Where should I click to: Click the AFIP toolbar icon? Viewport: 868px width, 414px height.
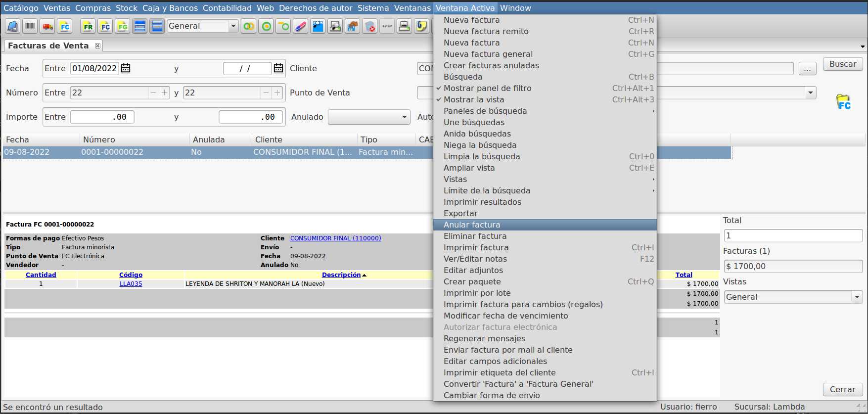coord(387,26)
